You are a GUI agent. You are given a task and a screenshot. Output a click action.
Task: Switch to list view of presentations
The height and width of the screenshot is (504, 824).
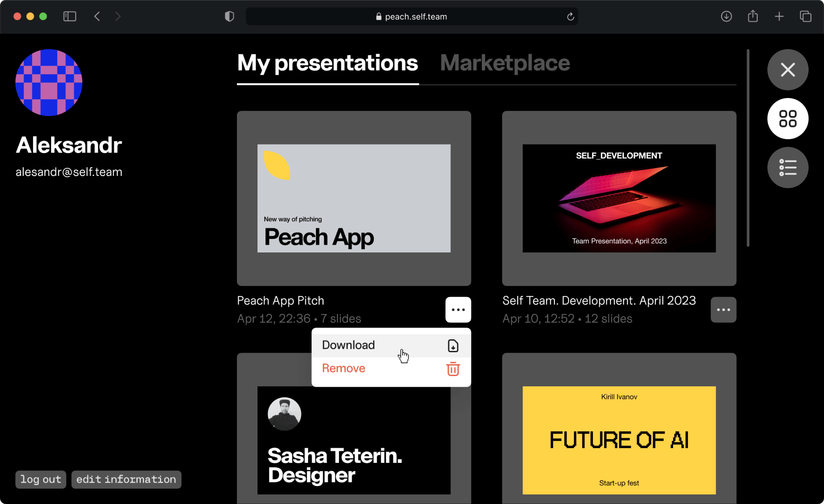(788, 167)
